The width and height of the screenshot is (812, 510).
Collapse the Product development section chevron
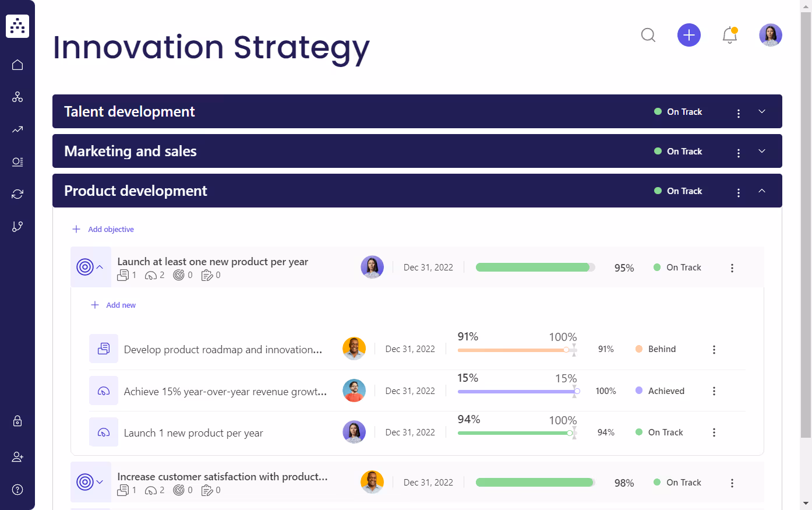coord(762,191)
